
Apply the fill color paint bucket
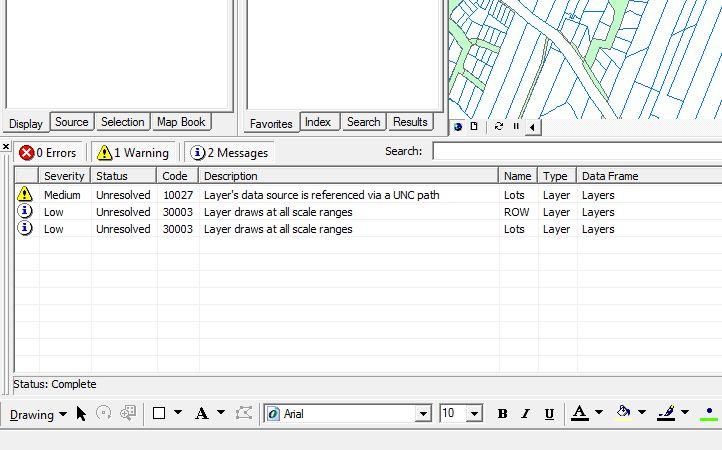623,413
